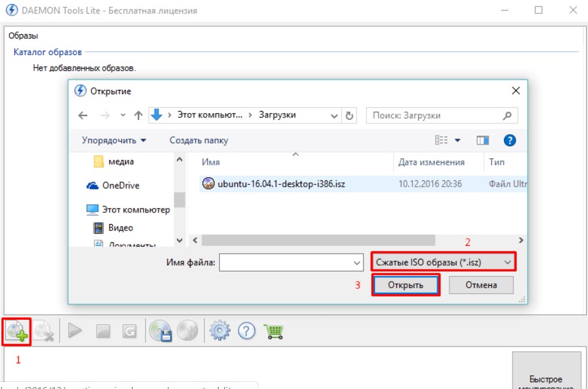Viewport: 588px width, 389px height.
Task: Click the Отмена button
Action: (481, 285)
